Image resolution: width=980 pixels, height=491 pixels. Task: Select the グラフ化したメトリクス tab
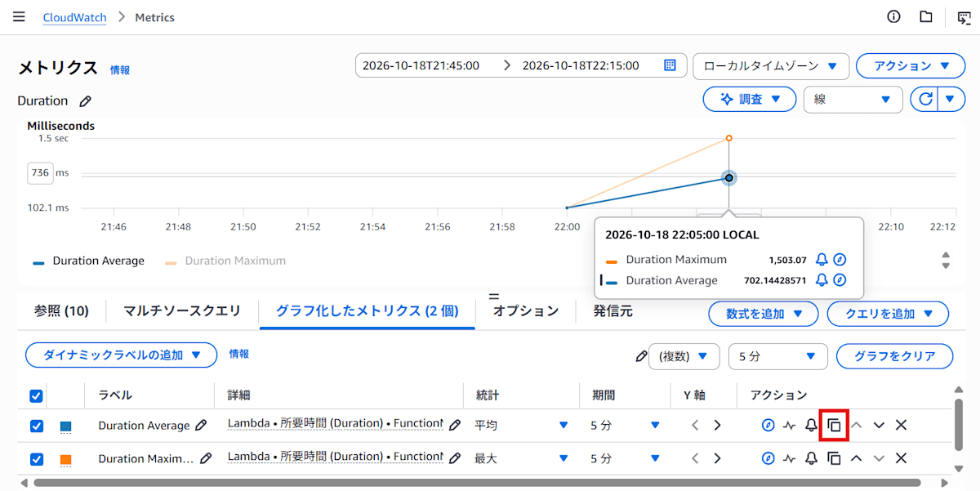(x=367, y=310)
